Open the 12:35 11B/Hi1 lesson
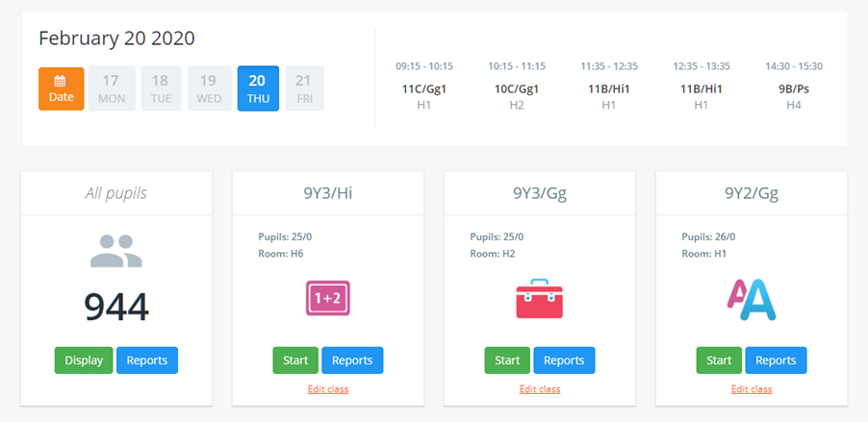The width and height of the screenshot is (868, 422). tap(702, 86)
